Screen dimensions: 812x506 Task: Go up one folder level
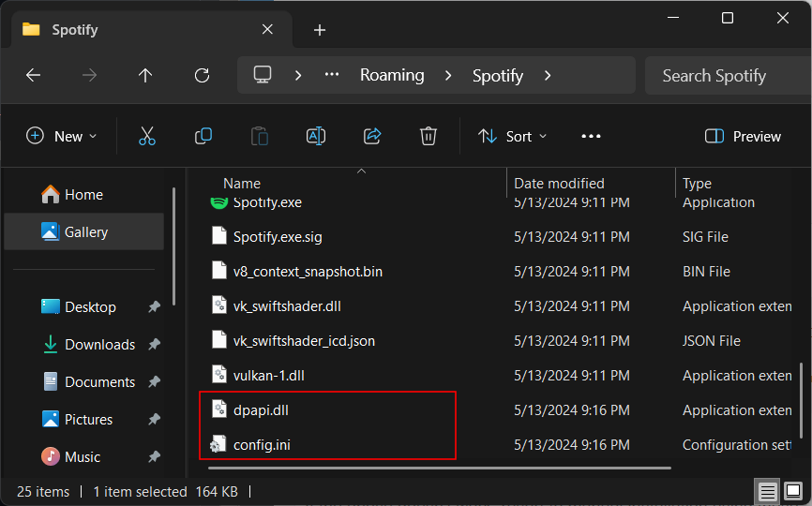(x=145, y=76)
